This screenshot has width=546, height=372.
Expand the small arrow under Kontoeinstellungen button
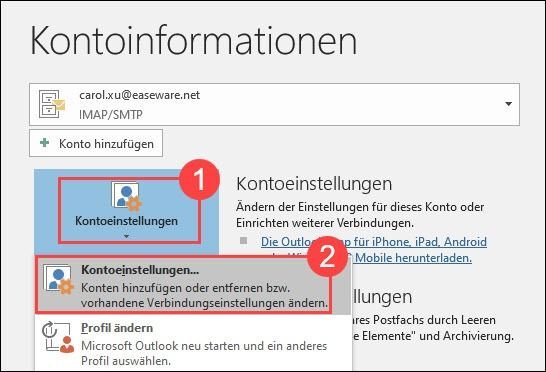pos(126,236)
